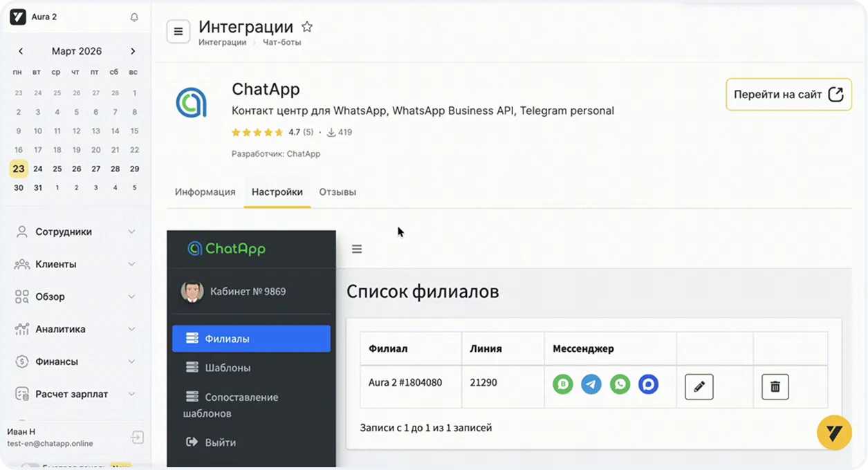Viewport: 868px width, 470px height.
Task: Click the Список филиалов heading
Action: coord(423,292)
